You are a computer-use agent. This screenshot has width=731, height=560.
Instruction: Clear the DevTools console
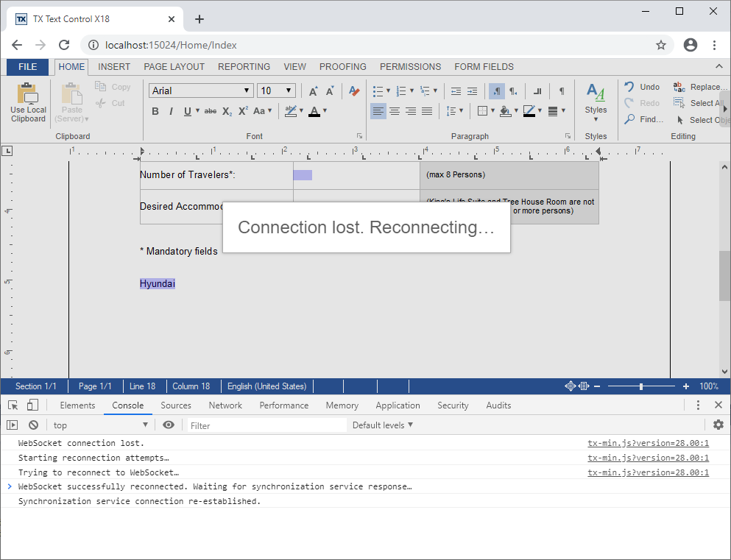(x=33, y=425)
